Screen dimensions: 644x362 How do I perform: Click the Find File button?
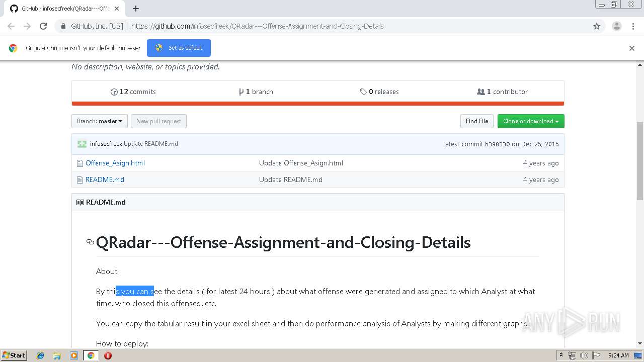476,121
